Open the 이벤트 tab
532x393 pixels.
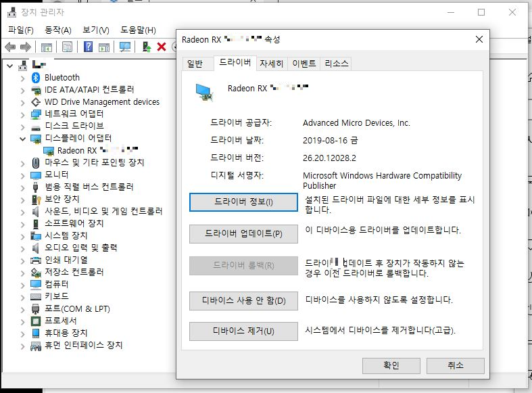304,64
